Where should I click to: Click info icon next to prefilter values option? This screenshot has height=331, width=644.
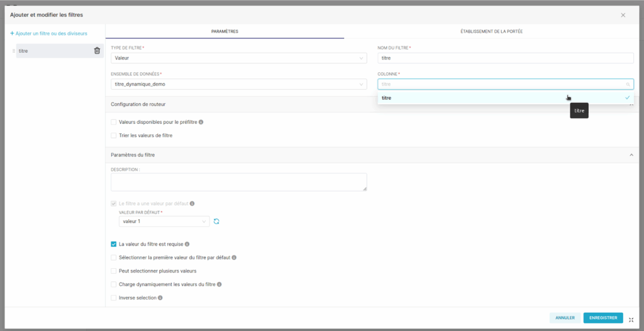(201, 122)
